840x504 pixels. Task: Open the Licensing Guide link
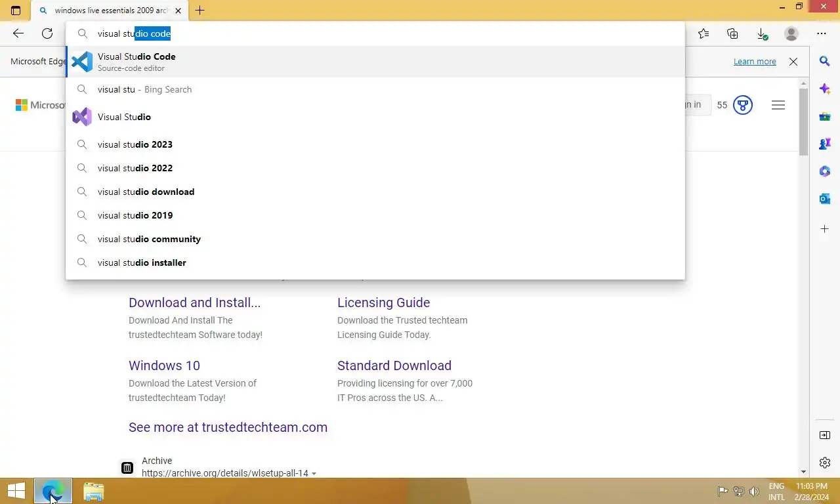(383, 303)
